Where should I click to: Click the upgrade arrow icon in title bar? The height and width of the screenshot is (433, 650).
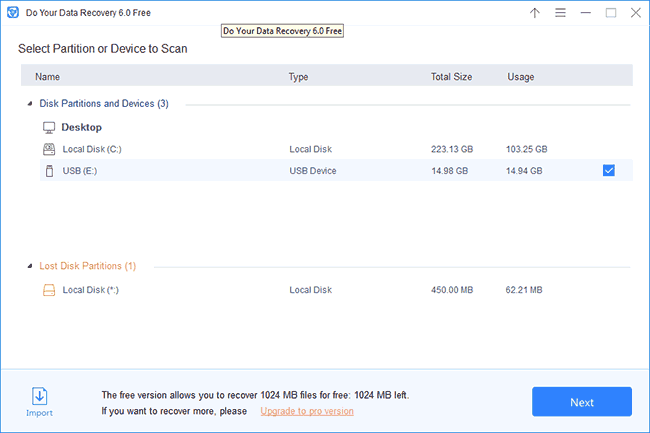point(535,13)
